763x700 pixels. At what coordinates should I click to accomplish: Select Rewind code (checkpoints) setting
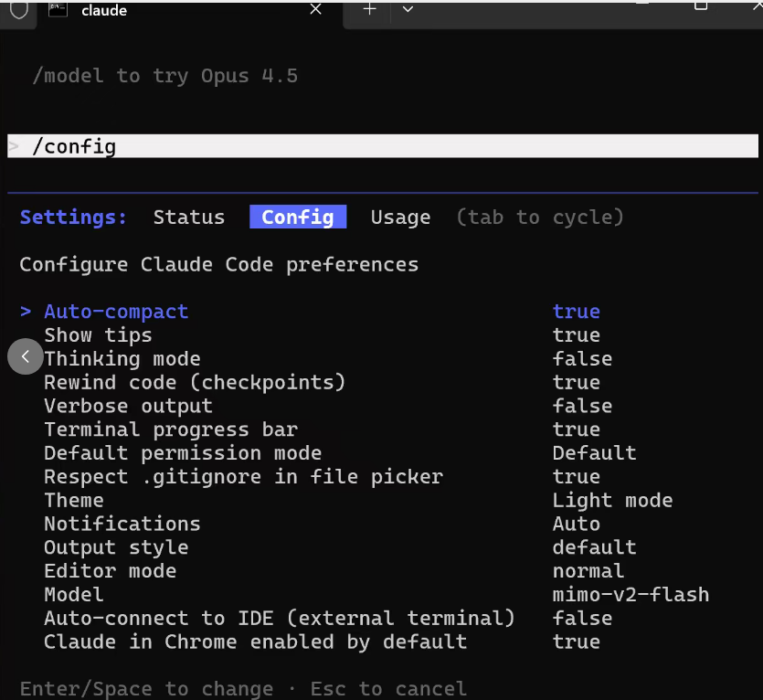click(195, 383)
